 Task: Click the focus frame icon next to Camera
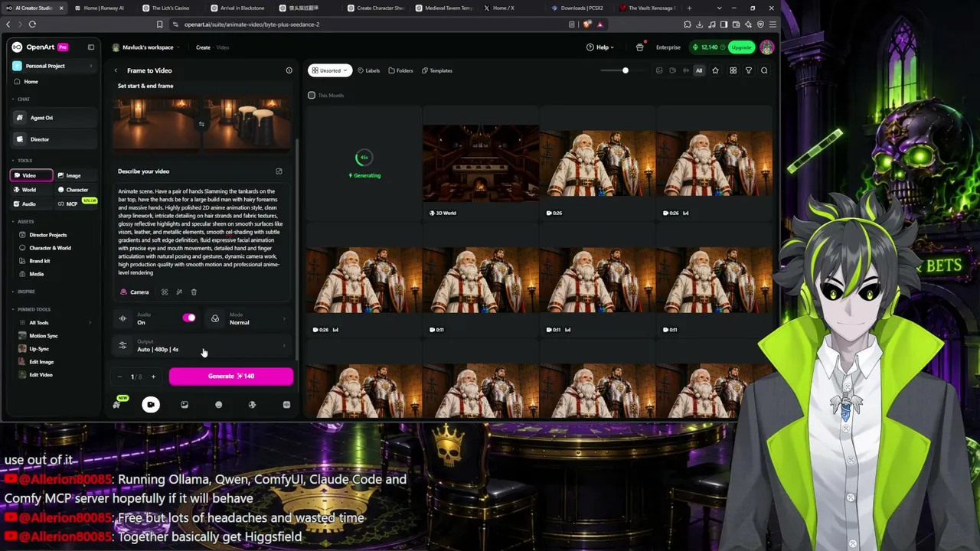coord(165,292)
